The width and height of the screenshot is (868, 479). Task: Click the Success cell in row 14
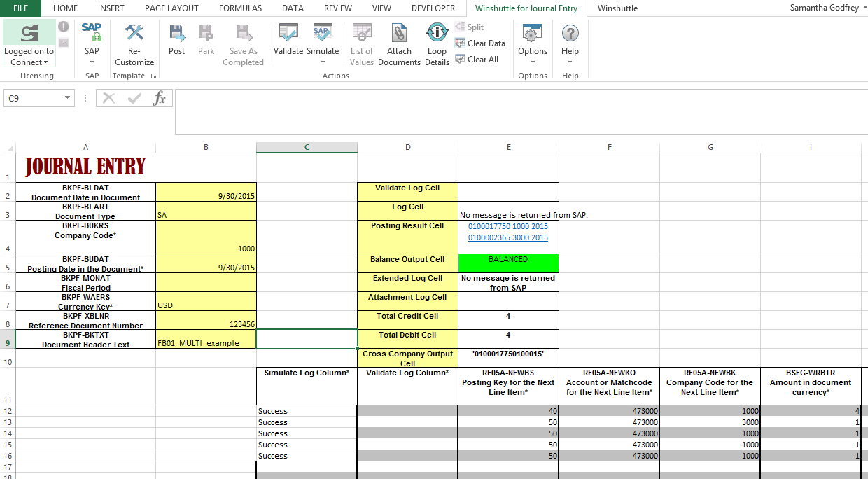(x=307, y=433)
